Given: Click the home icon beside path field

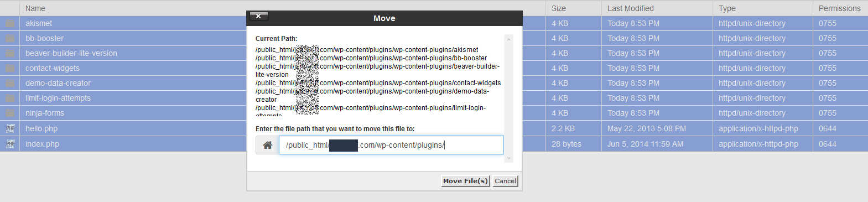Looking at the screenshot, I should pyautogui.click(x=267, y=145).
